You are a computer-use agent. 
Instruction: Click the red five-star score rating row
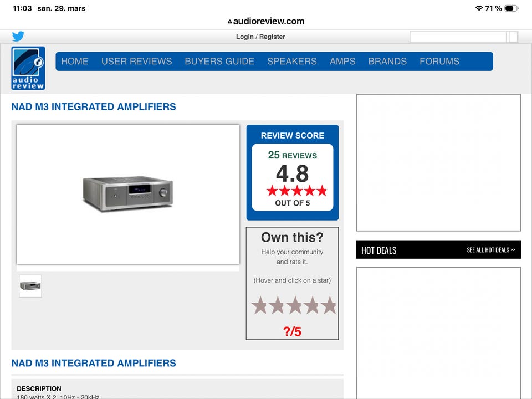296,191
